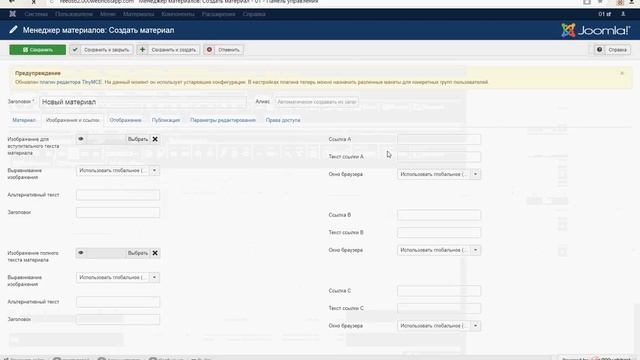Click the green Сохранить button
The width and height of the screenshot is (640, 360).
[x=38, y=50]
